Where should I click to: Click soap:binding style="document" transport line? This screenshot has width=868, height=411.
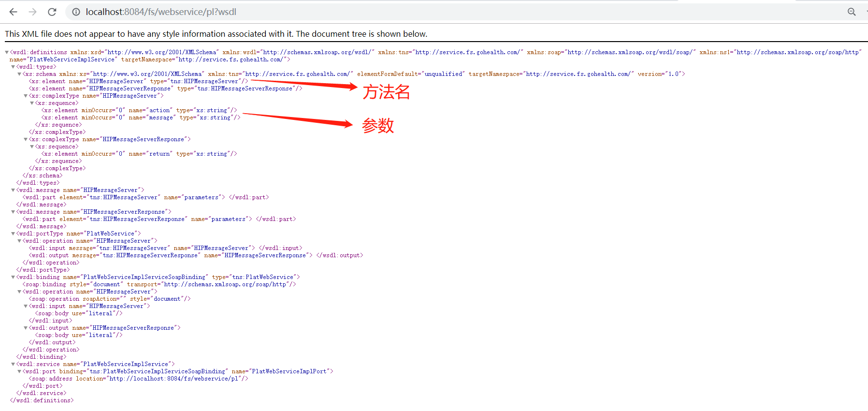[159, 284]
